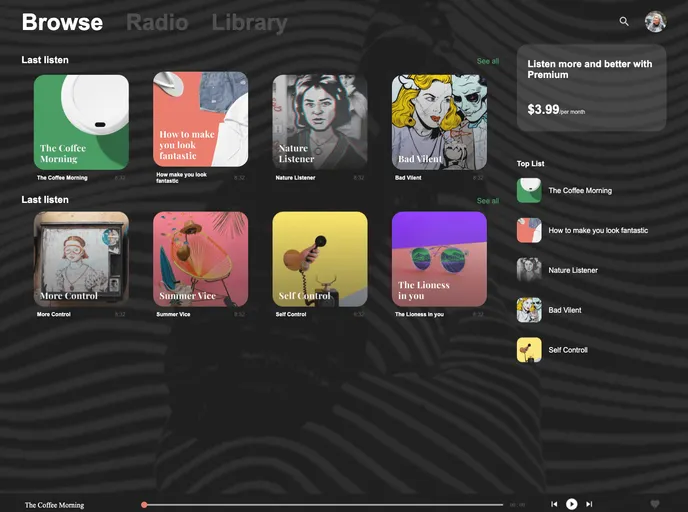
Task: Click How to make you look fantastic Top List text
Action: (x=598, y=230)
